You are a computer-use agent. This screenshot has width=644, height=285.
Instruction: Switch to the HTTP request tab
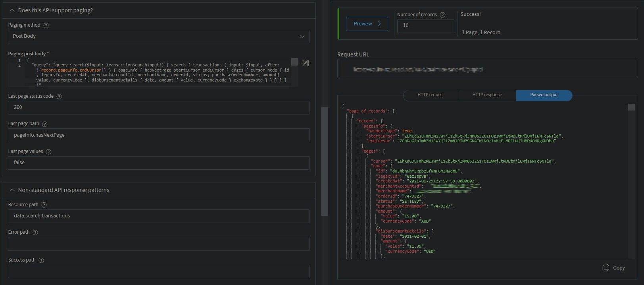tap(431, 95)
